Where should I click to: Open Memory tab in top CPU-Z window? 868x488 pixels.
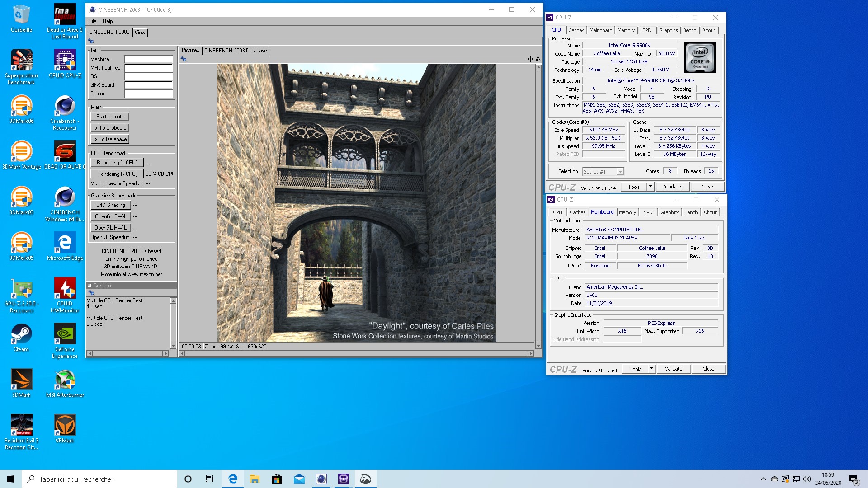click(626, 30)
